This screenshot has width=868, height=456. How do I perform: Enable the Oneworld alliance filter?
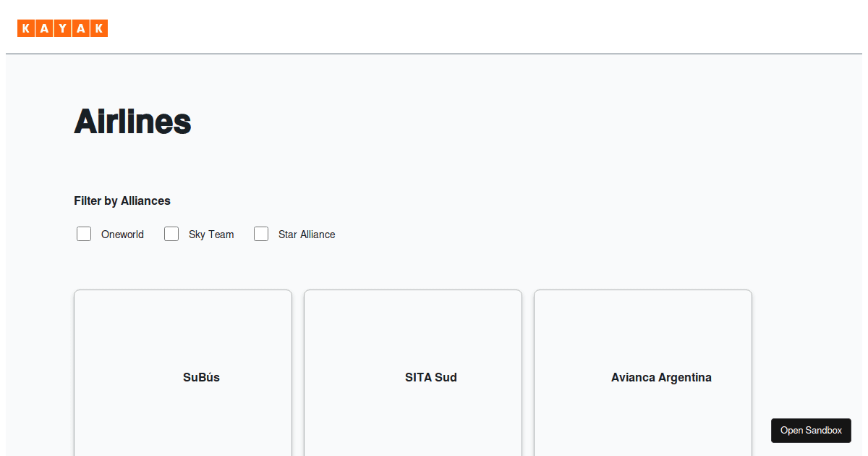point(84,234)
